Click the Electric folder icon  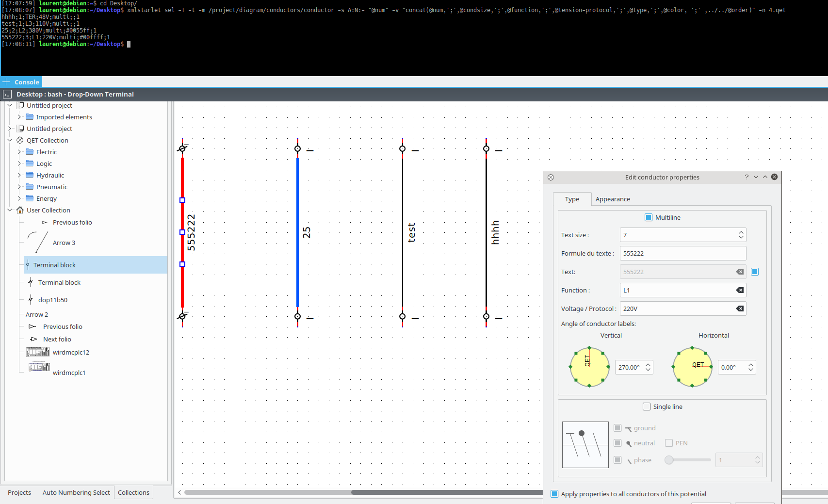click(30, 152)
